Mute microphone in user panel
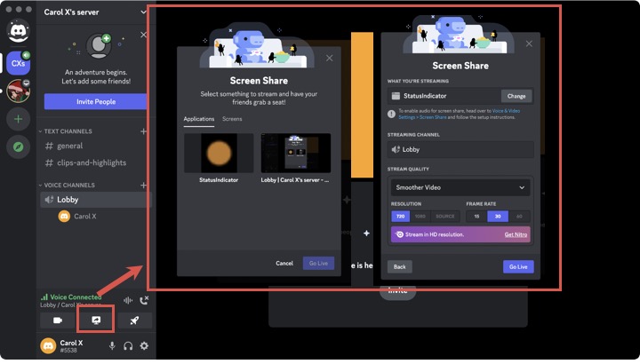The width and height of the screenshot is (640, 364). pos(112,346)
